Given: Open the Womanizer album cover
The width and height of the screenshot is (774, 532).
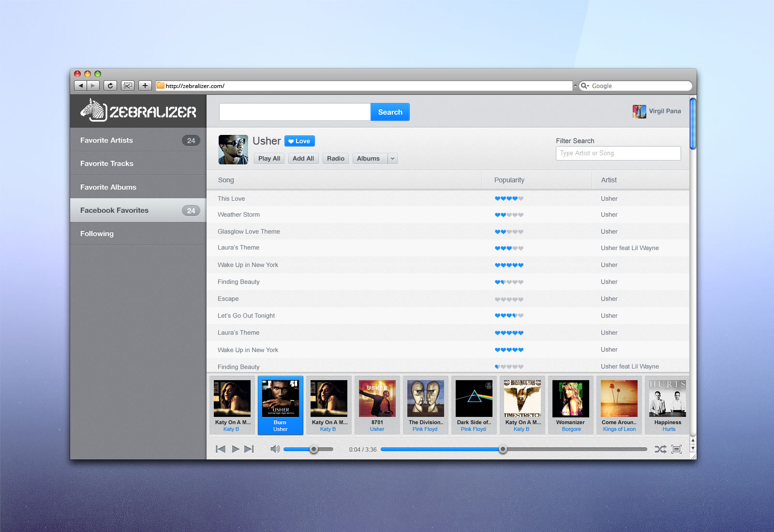Looking at the screenshot, I should [x=571, y=399].
